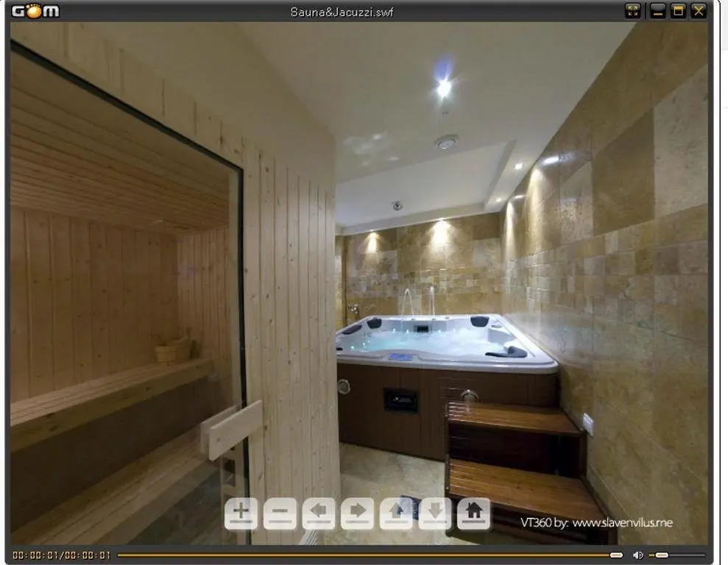Tilt the view down with the arrow button
This screenshot has width=728, height=565.
pyautogui.click(x=435, y=513)
